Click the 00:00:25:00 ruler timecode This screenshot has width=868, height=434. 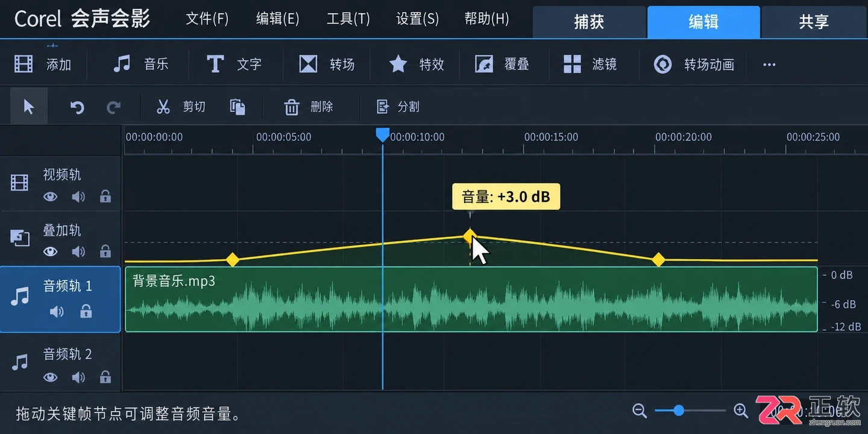tap(813, 137)
